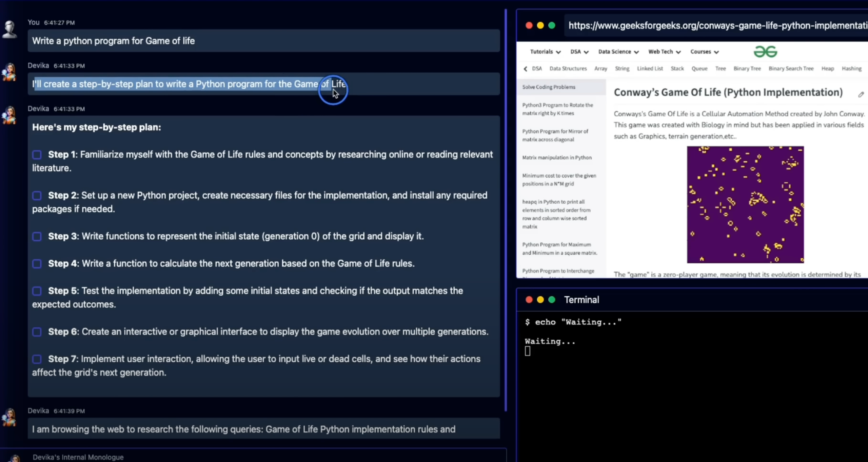Open Matrix manipulation in Python link
This screenshot has width=868, height=462.
[x=557, y=158]
